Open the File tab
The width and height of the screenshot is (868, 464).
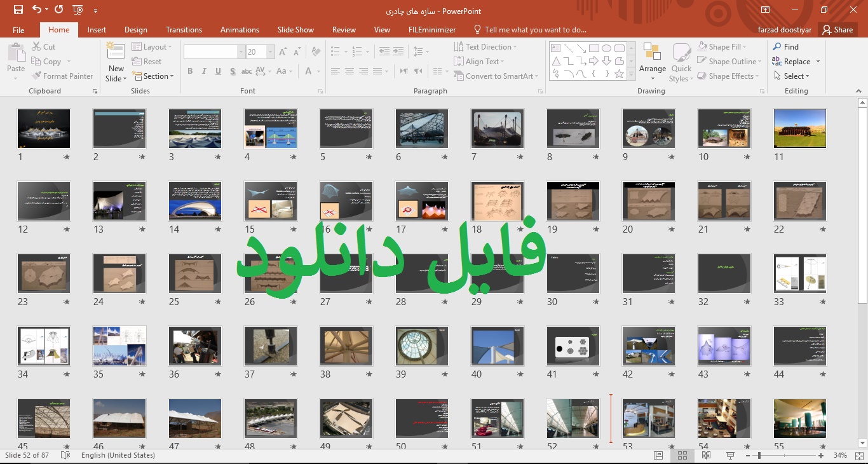tap(18, 30)
